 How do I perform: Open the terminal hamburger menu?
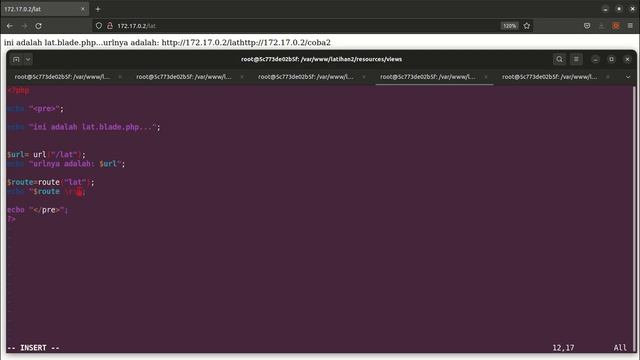576,60
